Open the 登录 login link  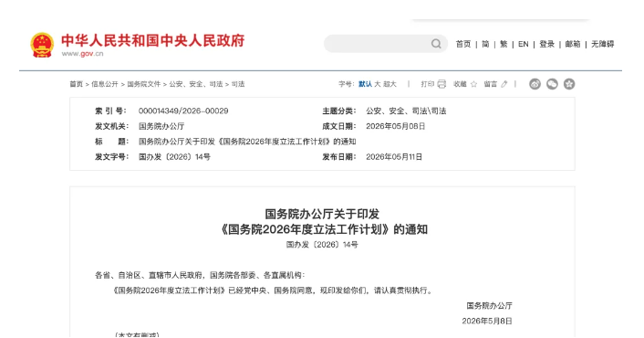tap(546, 44)
